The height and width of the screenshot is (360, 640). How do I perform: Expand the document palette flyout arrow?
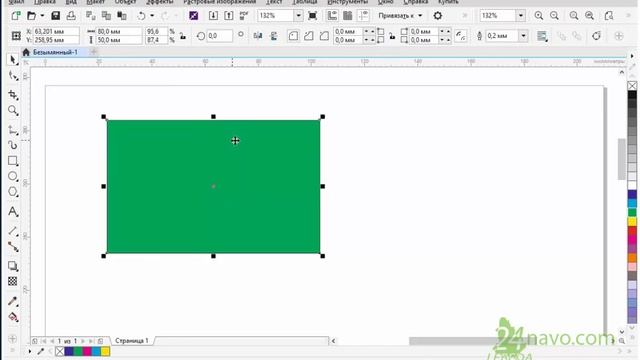pyautogui.click(x=30, y=351)
